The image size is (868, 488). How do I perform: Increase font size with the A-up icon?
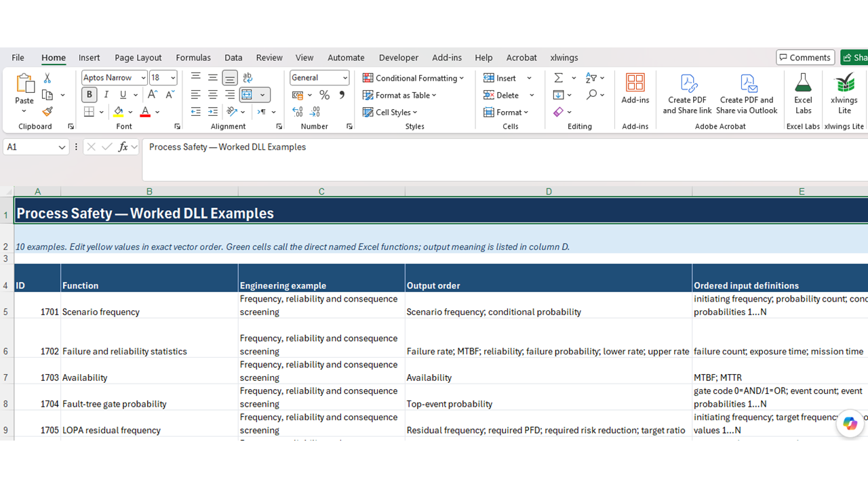[x=153, y=95]
